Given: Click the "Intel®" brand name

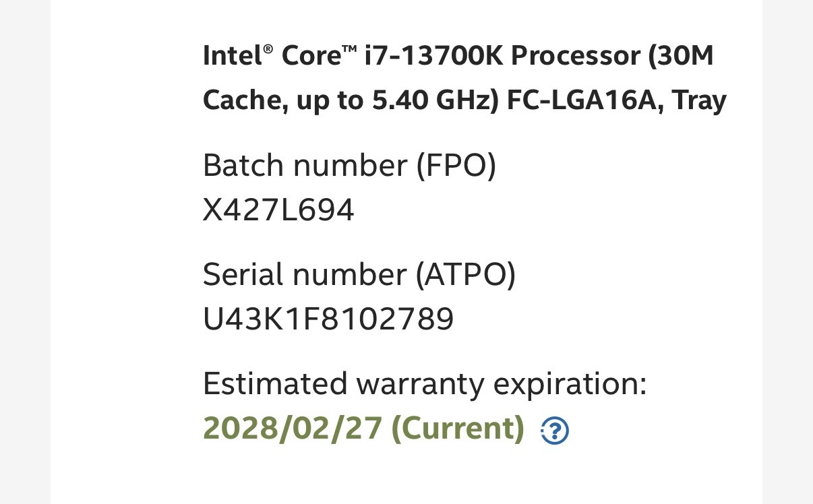Looking at the screenshot, I should click(238, 56).
